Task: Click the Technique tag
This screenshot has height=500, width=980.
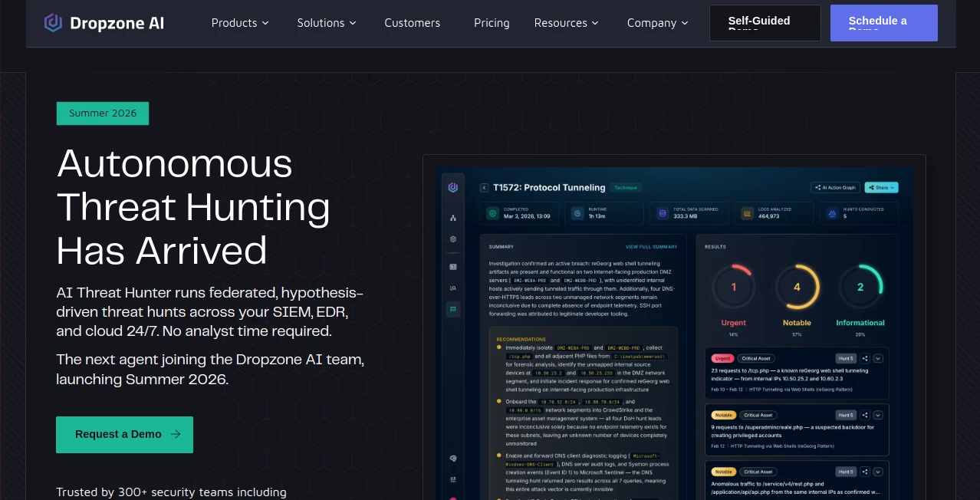Action: pyautogui.click(x=627, y=187)
